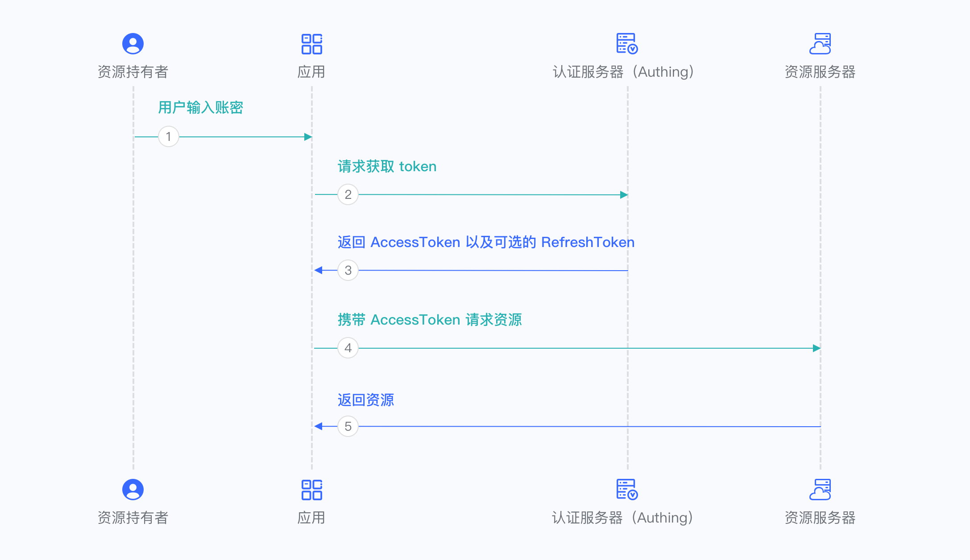
Task: Click the bottom Authing auth server icon
Action: pyautogui.click(x=627, y=490)
